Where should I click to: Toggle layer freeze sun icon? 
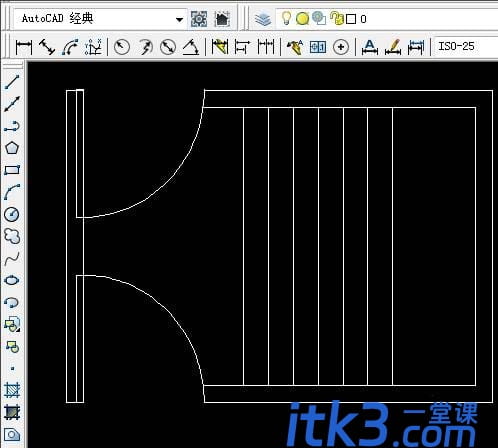click(302, 19)
